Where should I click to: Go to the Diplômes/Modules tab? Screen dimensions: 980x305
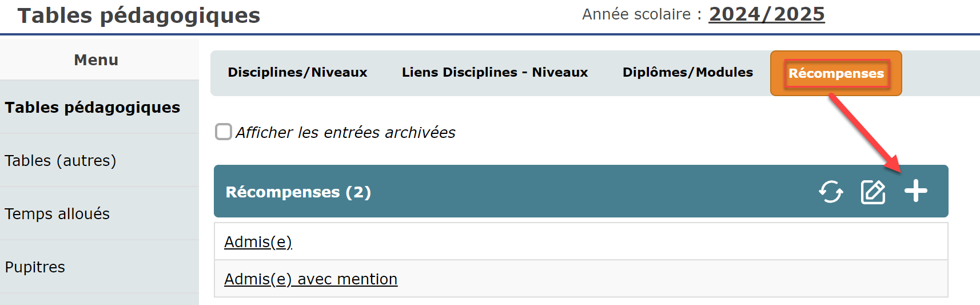(688, 72)
